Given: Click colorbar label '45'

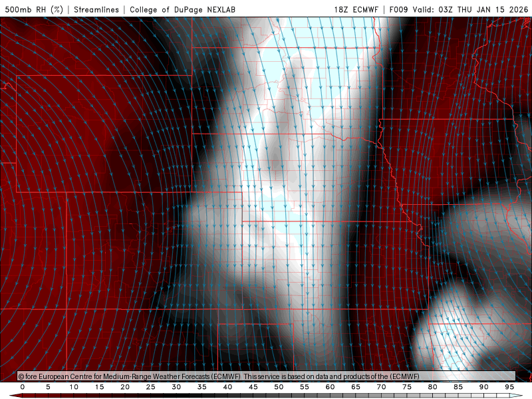Looking at the screenshot, I should pyautogui.click(x=253, y=387).
